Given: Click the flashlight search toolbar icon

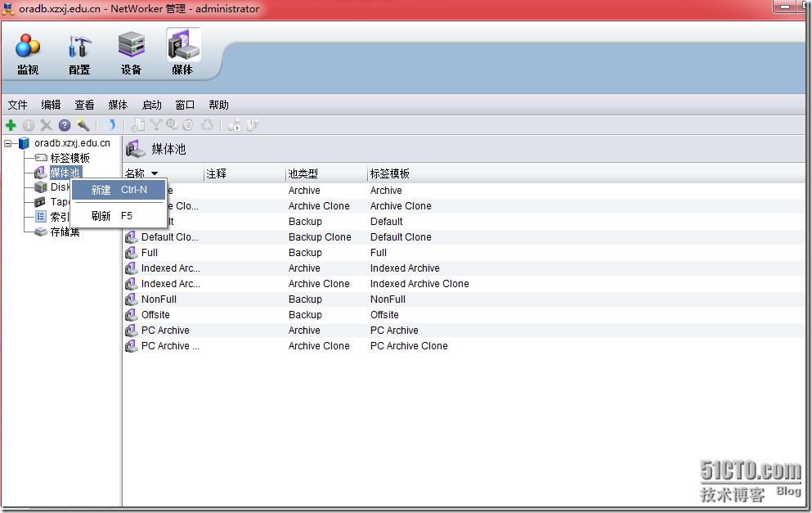Looking at the screenshot, I should click(x=83, y=125).
